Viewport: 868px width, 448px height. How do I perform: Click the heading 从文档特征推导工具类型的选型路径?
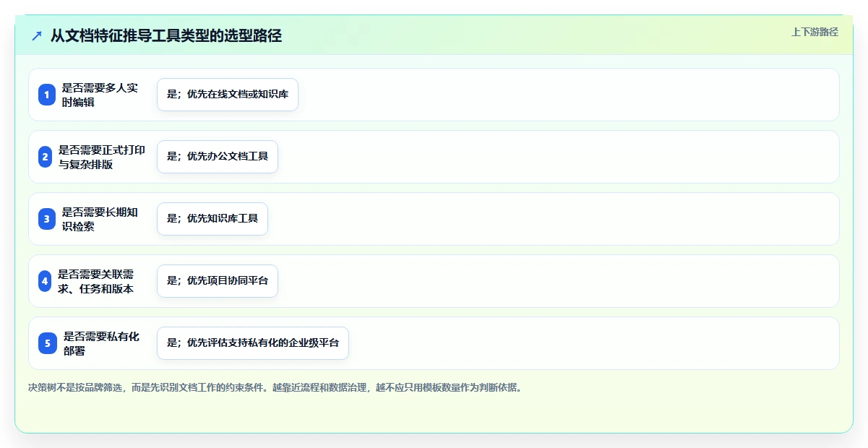[x=166, y=35]
